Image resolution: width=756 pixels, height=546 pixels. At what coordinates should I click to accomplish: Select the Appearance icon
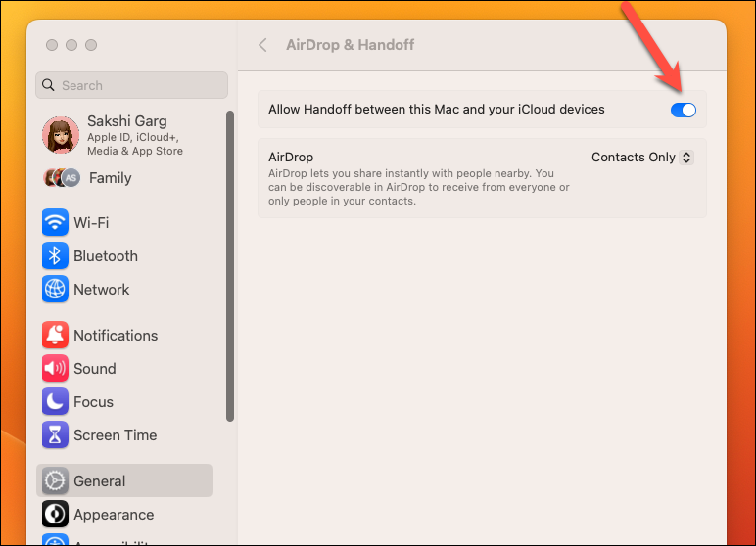point(55,514)
